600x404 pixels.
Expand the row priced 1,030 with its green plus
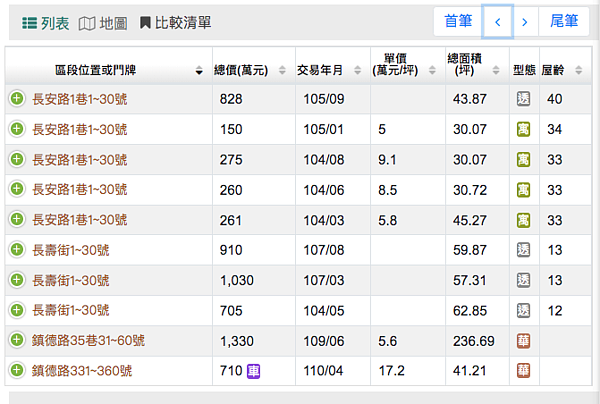[x=17, y=280]
